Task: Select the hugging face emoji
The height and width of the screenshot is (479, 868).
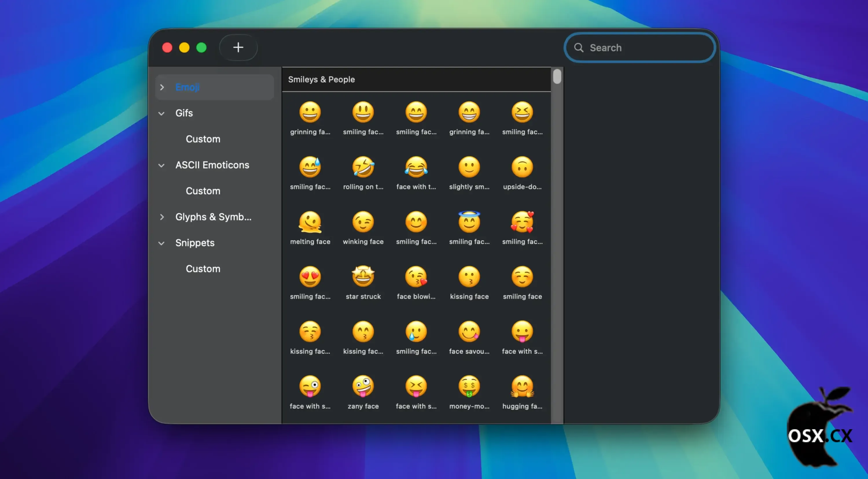Action: click(522, 386)
